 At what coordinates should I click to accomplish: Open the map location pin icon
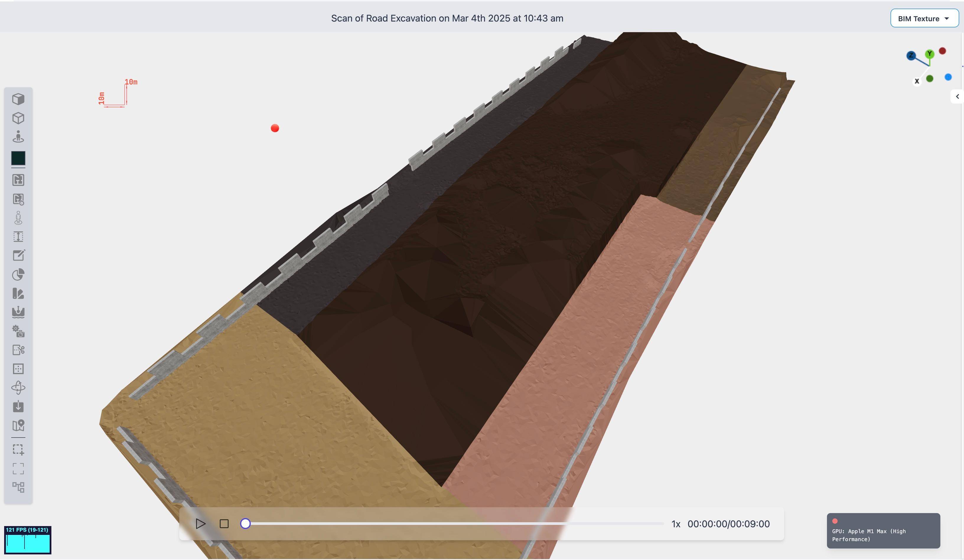(18, 425)
